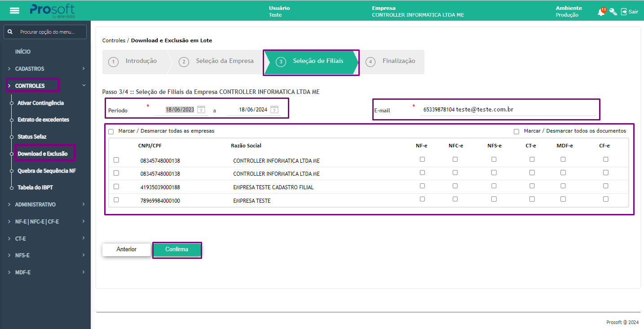Screen dimensions: 644x329
Task: Enable NF-e for EMPRESA TESTE CADASTRO FILIAL
Action: 422,186
